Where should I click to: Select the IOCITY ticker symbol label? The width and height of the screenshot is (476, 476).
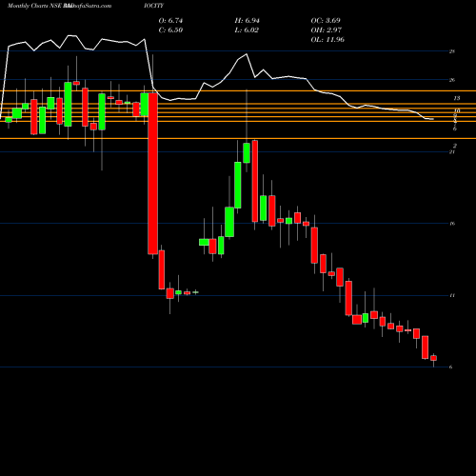click(153, 6)
